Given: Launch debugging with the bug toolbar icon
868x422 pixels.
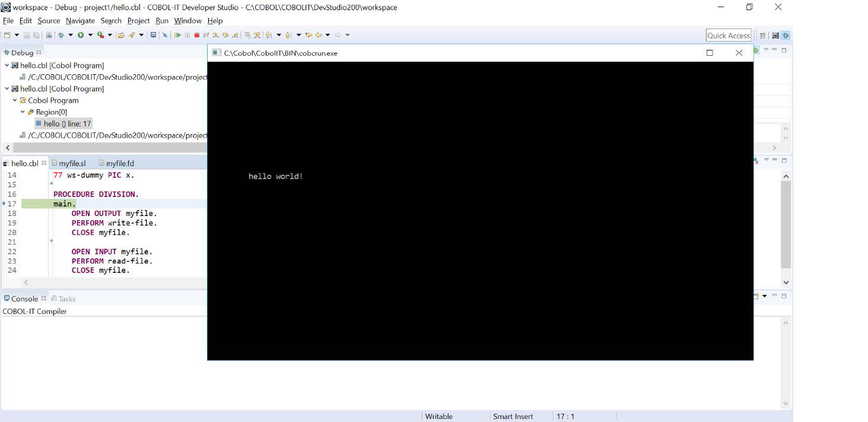Looking at the screenshot, I should [61, 34].
